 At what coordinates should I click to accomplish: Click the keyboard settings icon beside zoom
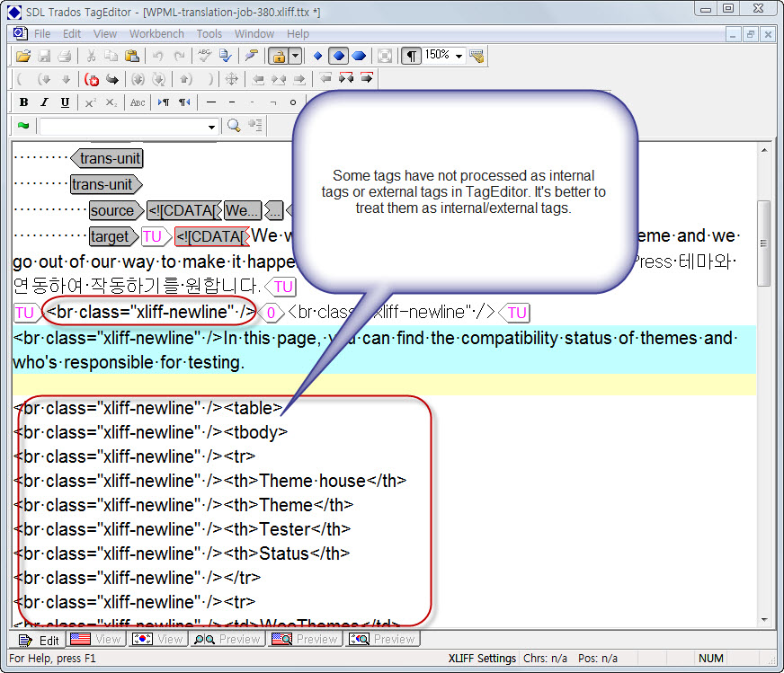pyautogui.click(x=477, y=56)
